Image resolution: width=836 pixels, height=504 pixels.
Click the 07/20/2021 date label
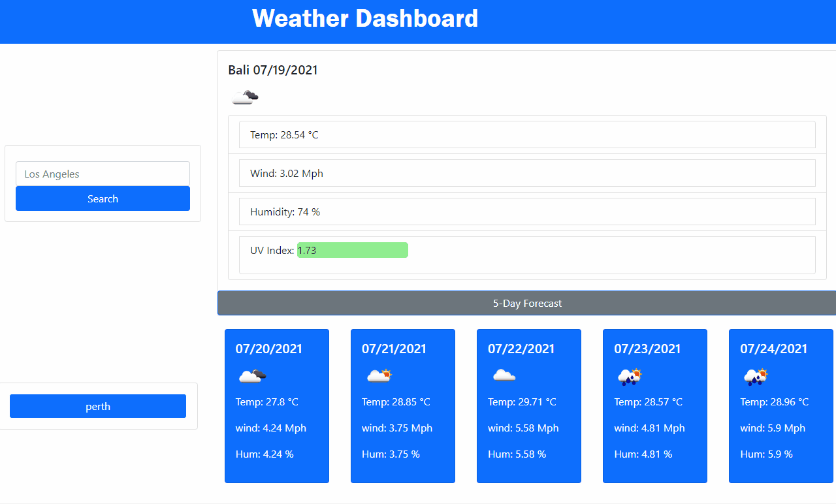(269, 349)
